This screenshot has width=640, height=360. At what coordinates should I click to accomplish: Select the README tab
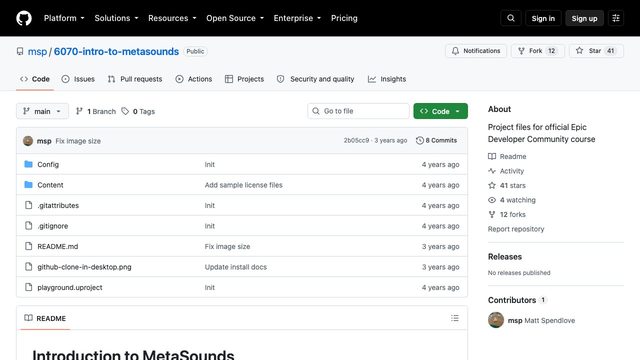pyautogui.click(x=45, y=318)
